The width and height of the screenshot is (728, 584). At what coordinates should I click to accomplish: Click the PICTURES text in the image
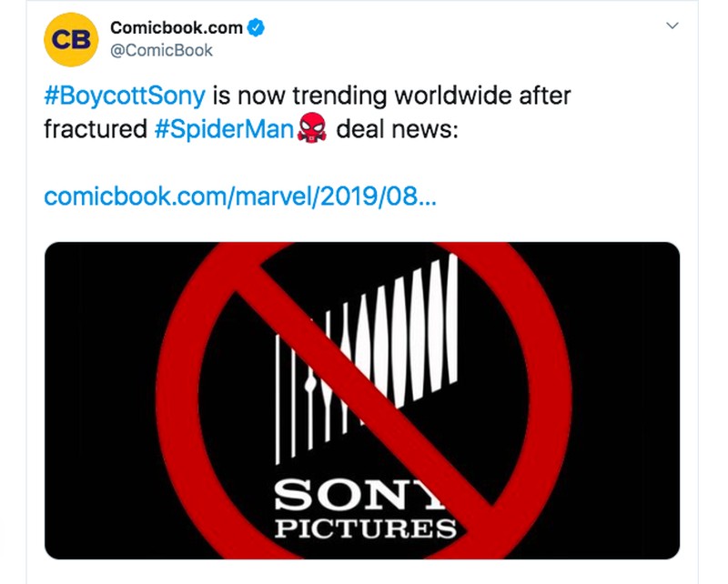(x=365, y=527)
